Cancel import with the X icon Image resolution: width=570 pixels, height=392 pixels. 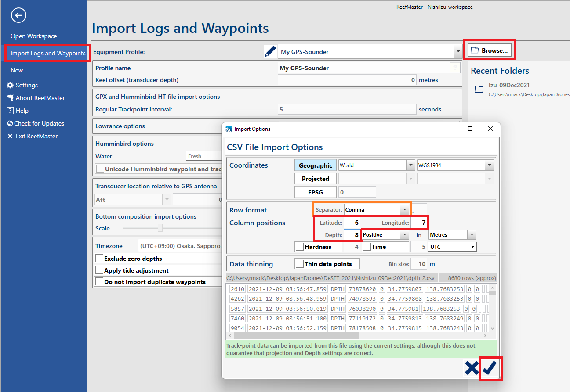(471, 368)
